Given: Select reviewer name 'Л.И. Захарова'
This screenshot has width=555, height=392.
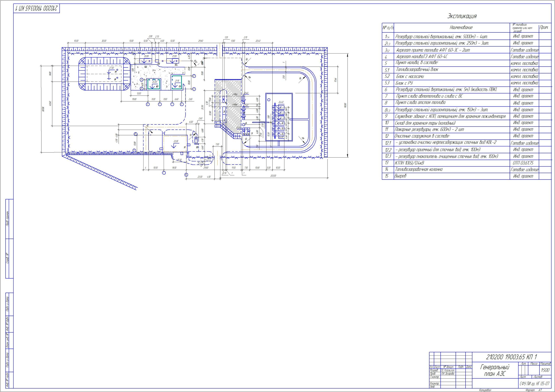Looking at the screenshot, I should [x=447, y=373].
